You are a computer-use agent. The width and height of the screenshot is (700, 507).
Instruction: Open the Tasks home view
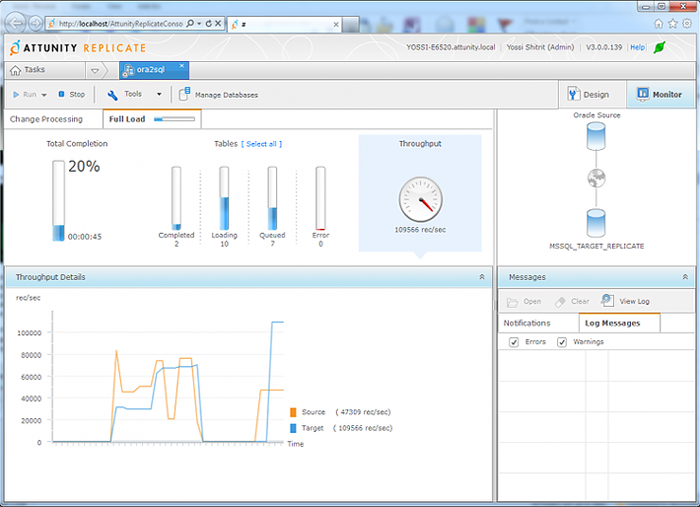coord(27,70)
